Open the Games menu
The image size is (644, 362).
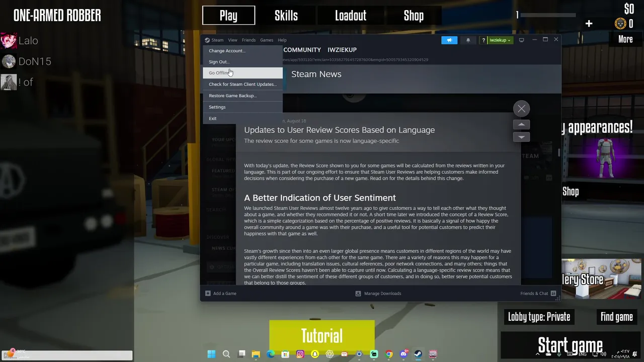point(267,40)
